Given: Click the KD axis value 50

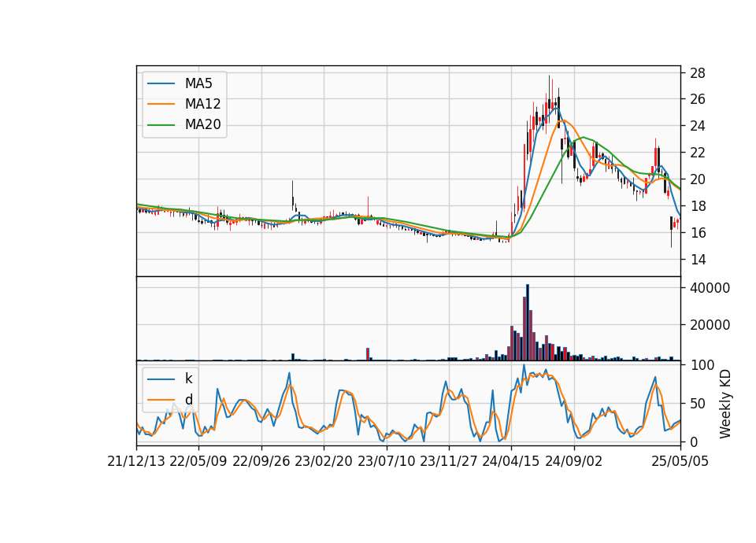Looking at the screenshot, I should coord(698,404).
